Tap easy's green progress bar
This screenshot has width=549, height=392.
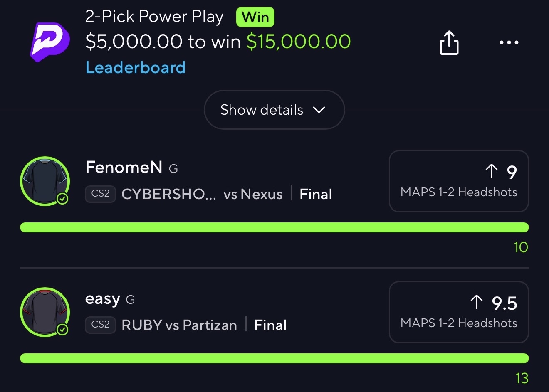click(274, 358)
